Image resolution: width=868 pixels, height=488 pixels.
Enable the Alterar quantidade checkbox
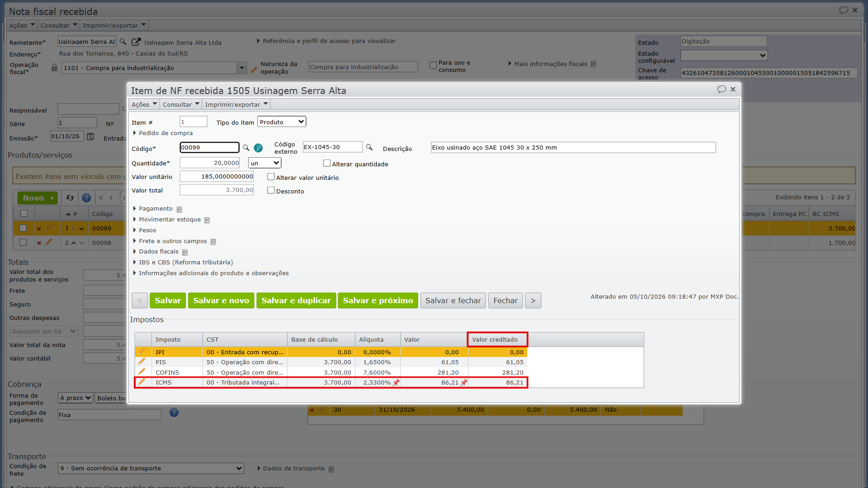pyautogui.click(x=327, y=163)
